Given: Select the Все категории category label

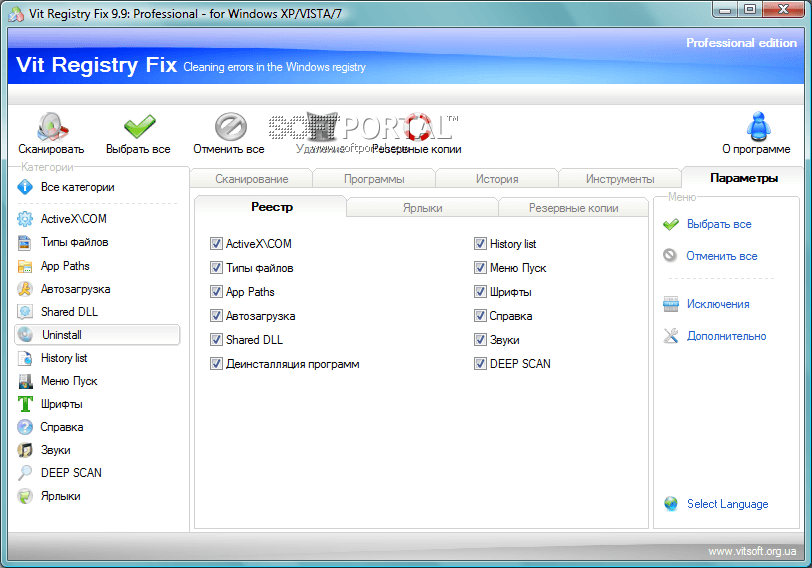Looking at the screenshot, I should tap(78, 187).
